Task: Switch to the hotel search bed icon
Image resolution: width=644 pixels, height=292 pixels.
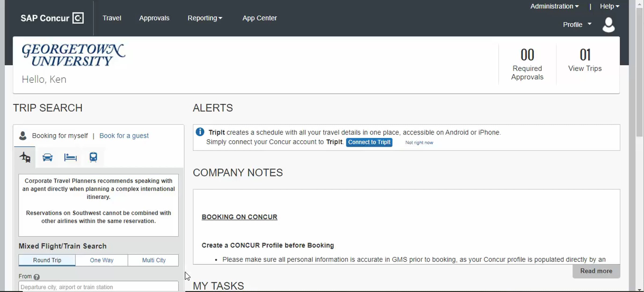Action: tap(70, 157)
